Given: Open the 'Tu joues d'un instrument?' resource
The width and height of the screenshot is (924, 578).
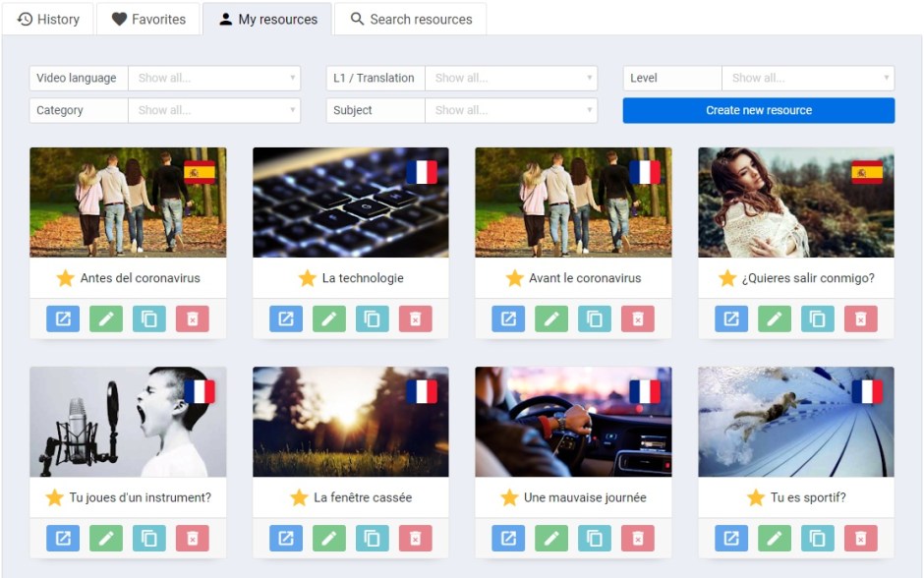Looking at the screenshot, I should pos(63,538).
